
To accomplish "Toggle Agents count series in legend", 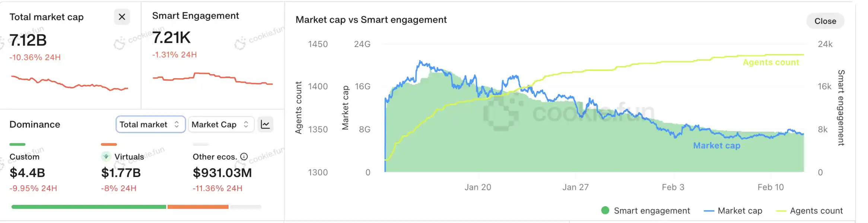I will click(809, 211).
